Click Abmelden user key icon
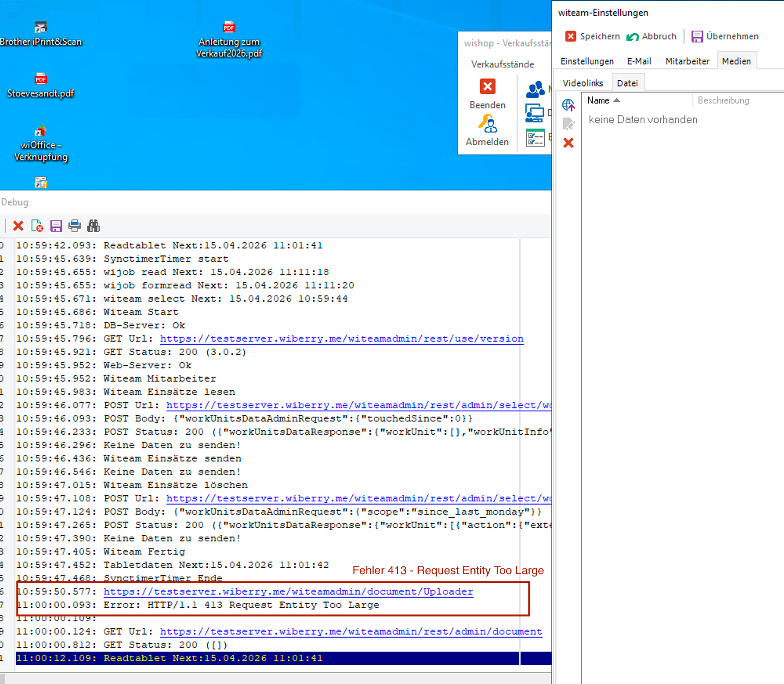Image resolution: width=784 pixels, height=684 pixels. [487, 124]
